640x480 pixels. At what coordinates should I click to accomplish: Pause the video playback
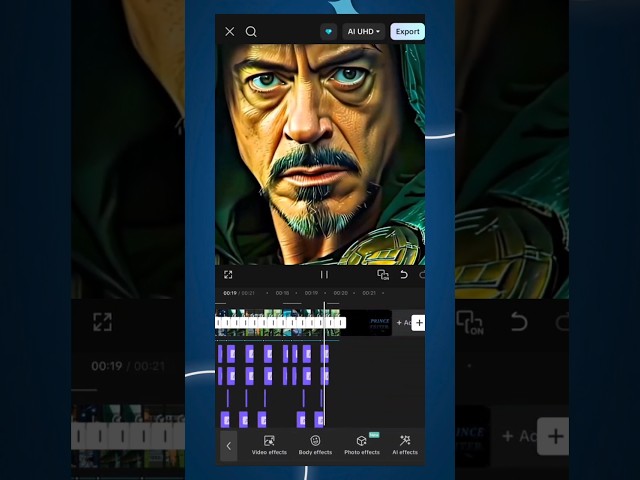324,275
